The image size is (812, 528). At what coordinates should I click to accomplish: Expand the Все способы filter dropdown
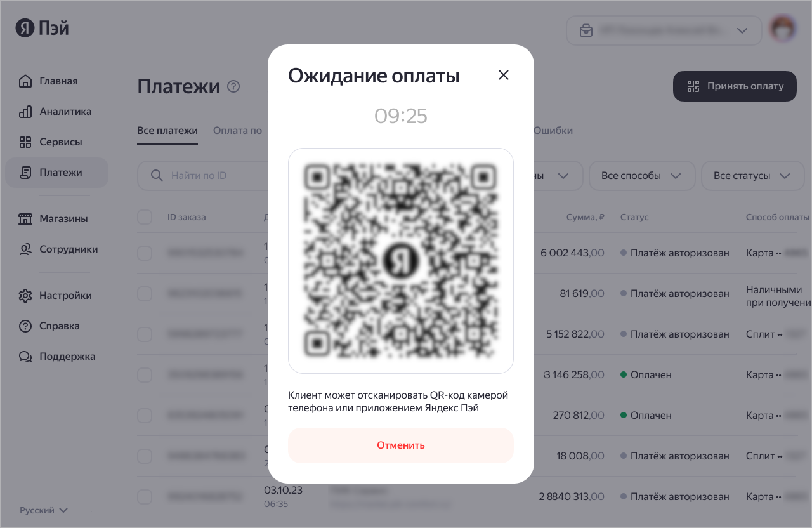pos(642,176)
